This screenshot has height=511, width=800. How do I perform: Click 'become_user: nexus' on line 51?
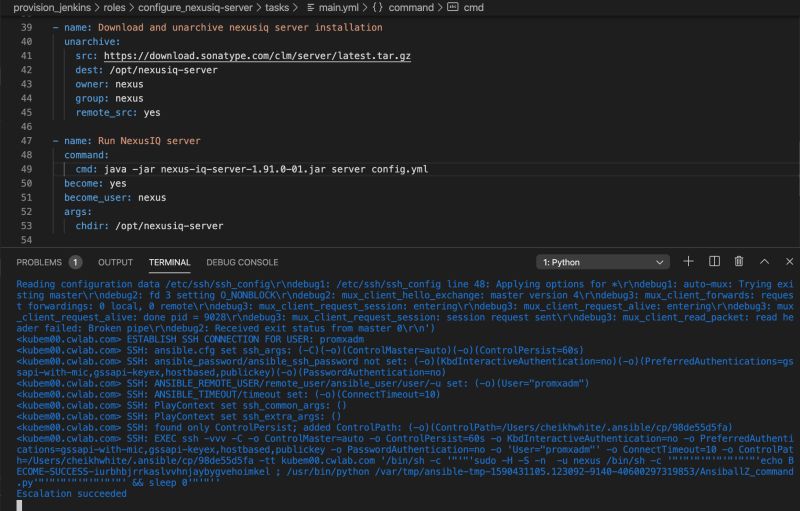tap(115, 197)
